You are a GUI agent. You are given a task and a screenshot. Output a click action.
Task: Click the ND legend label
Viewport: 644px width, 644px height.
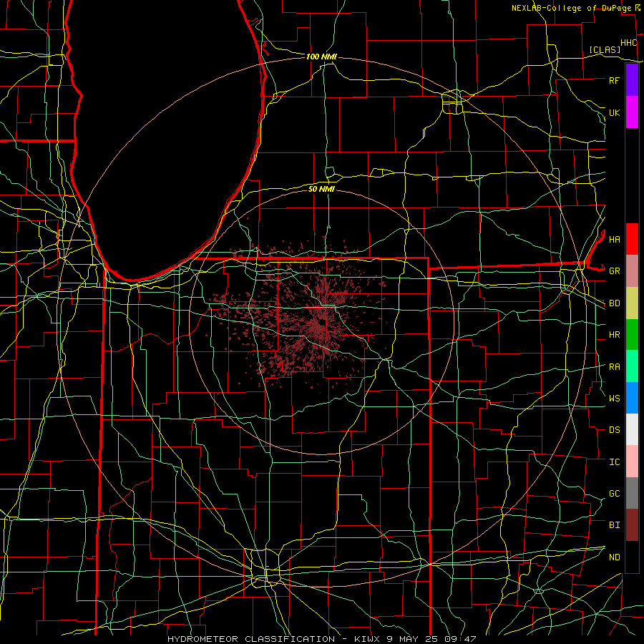tap(614, 557)
